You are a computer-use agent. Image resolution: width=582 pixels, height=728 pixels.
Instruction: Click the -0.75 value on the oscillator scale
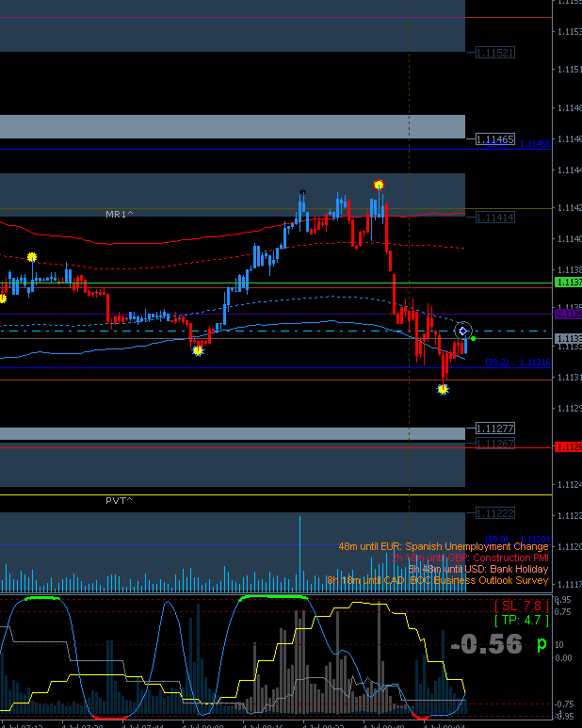565,704
